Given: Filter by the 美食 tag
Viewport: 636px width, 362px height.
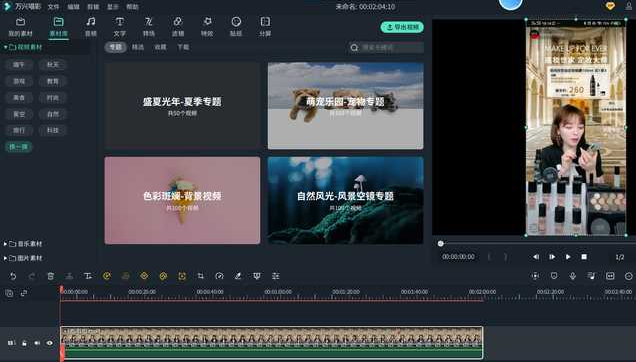Looking at the screenshot, I should tap(19, 98).
